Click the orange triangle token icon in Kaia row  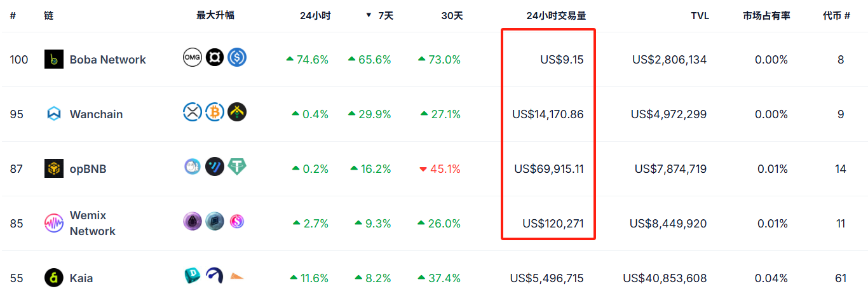tap(237, 276)
